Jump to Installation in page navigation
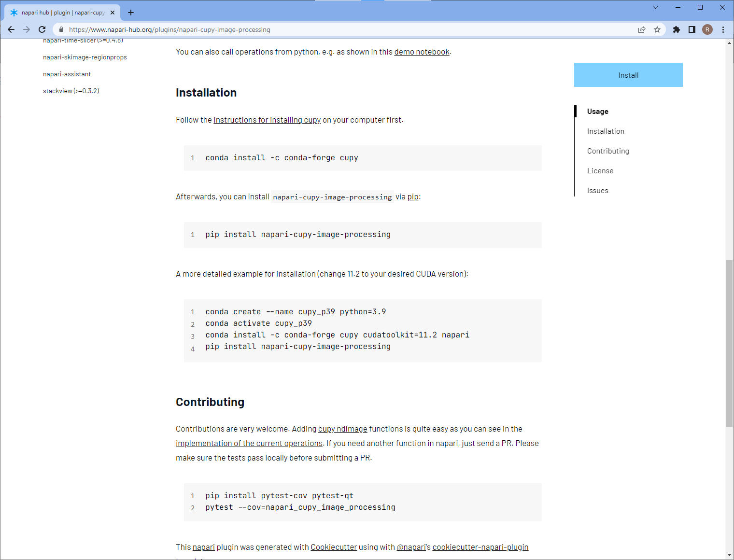 coord(606,131)
